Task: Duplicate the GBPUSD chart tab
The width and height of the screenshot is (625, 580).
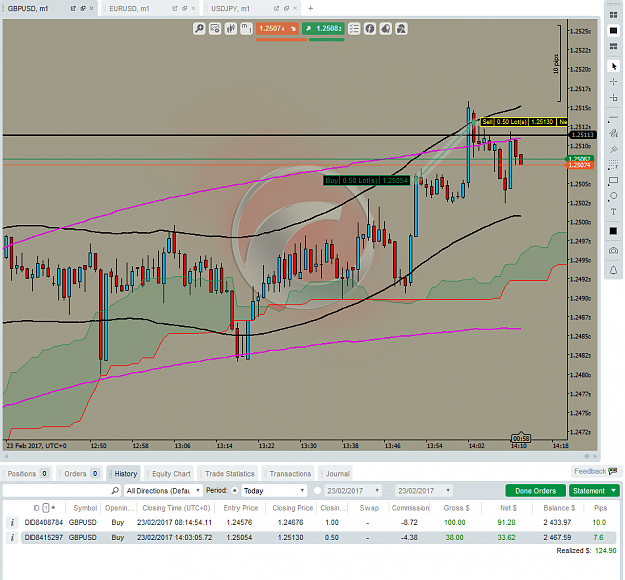Action: (83, 8)
